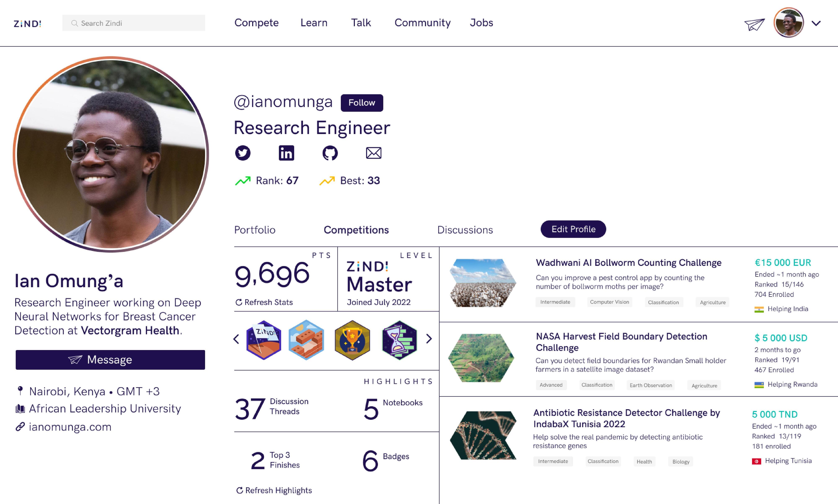Expand the user account dropdown chevron
The height and width of the screenshot is (504, 838).
[816, 23]
